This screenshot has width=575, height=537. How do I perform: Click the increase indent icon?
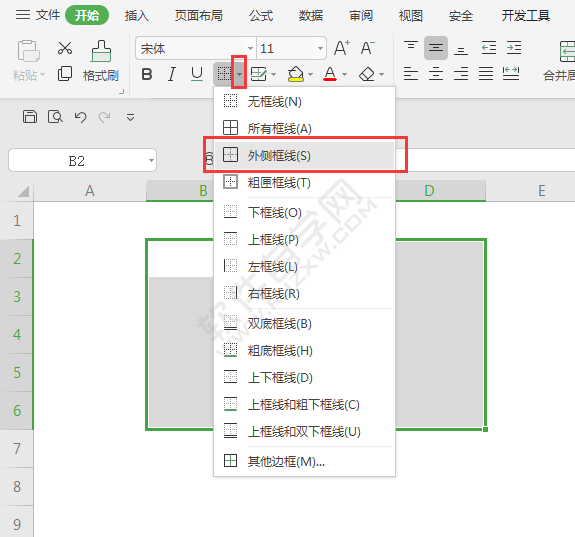click(514, 48)
